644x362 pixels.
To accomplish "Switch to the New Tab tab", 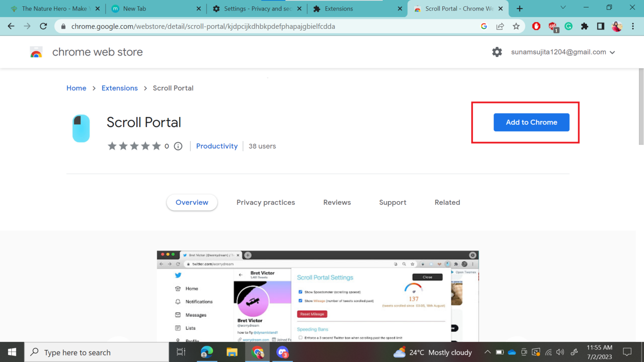I will click(x=155, y=8).
